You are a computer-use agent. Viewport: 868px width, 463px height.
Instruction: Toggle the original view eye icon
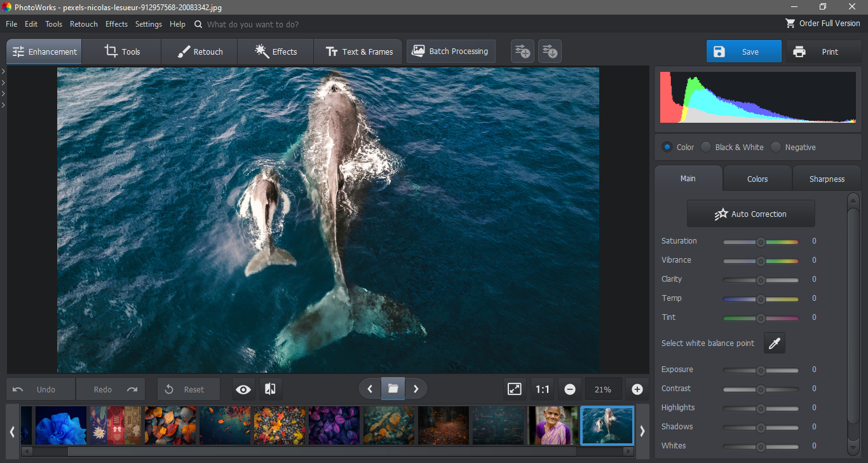[243, 389]
